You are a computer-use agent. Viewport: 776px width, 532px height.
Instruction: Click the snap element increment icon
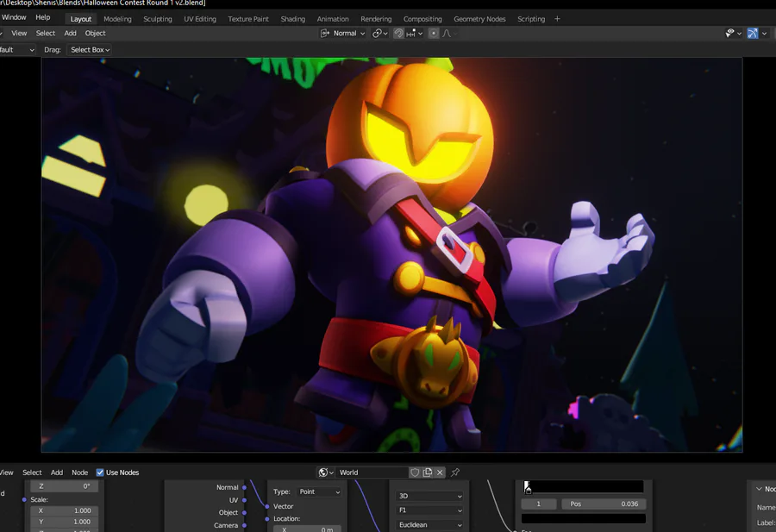[413, 33]
